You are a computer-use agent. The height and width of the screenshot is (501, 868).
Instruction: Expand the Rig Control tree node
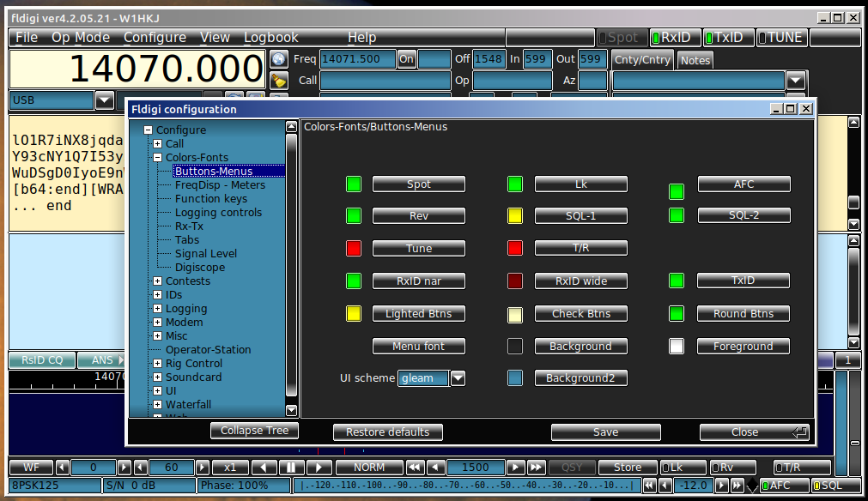tap(158, 363)
